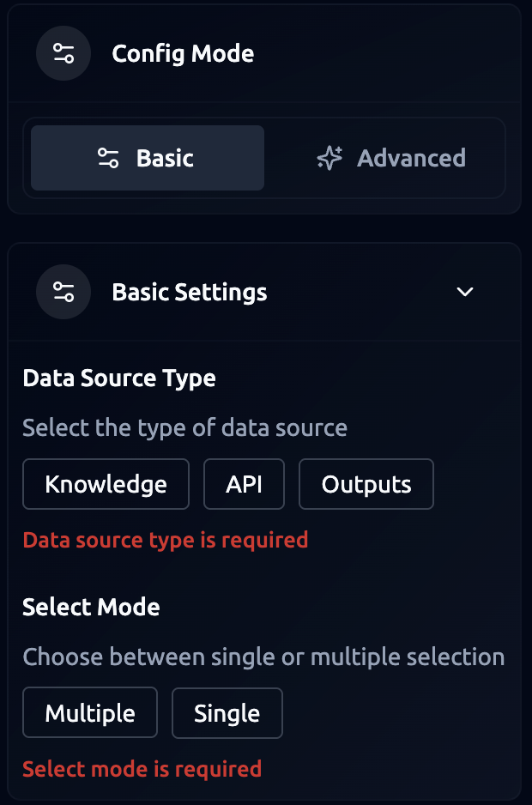The height and width of the screenshot is (805, 532).
Task: Click the Select Mode label
Action: (91, 608)
